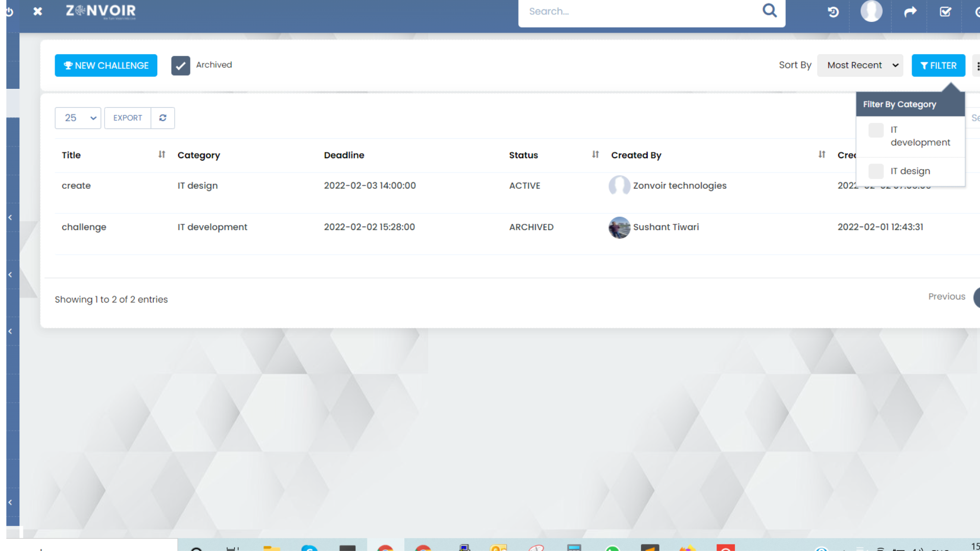Open the search magnifier icon
The image size is (980, 551).
(769, 11)
